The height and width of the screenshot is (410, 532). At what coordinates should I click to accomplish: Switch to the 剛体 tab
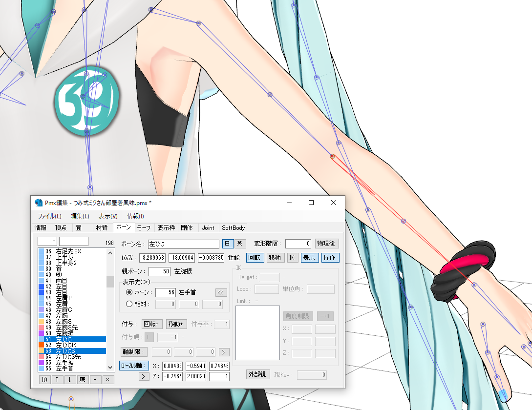pos(187,228)
